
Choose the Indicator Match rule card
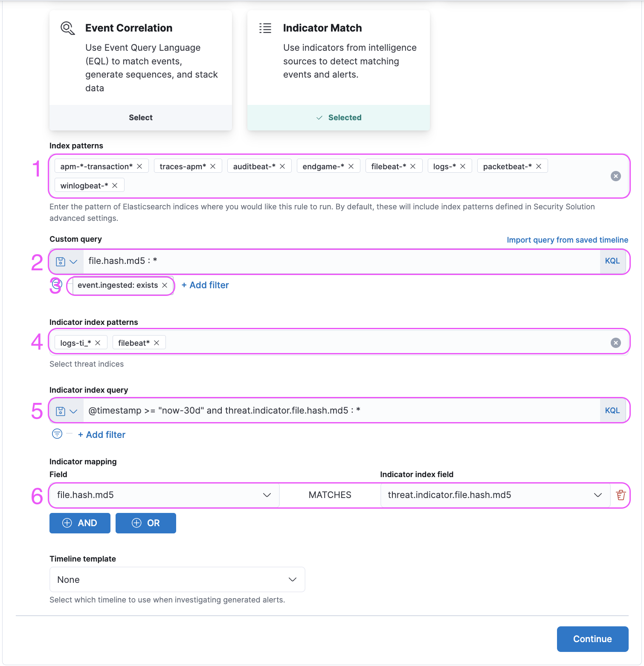[338, 118]
